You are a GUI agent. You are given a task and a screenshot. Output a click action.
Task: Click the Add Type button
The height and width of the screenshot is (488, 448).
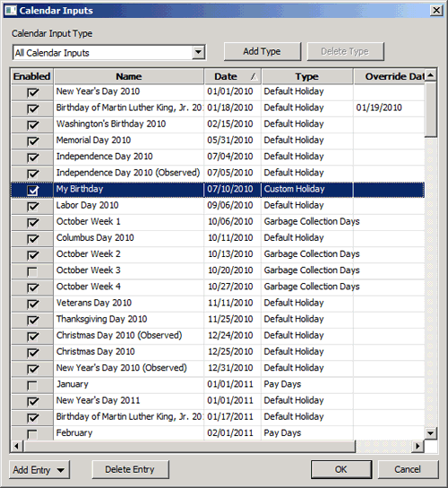[263, 51]
